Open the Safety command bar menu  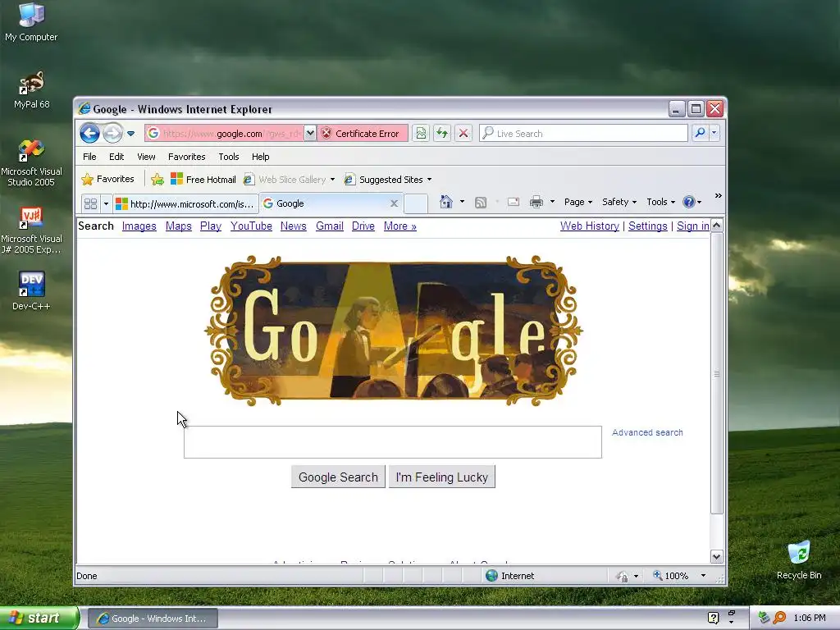[619, 202]
